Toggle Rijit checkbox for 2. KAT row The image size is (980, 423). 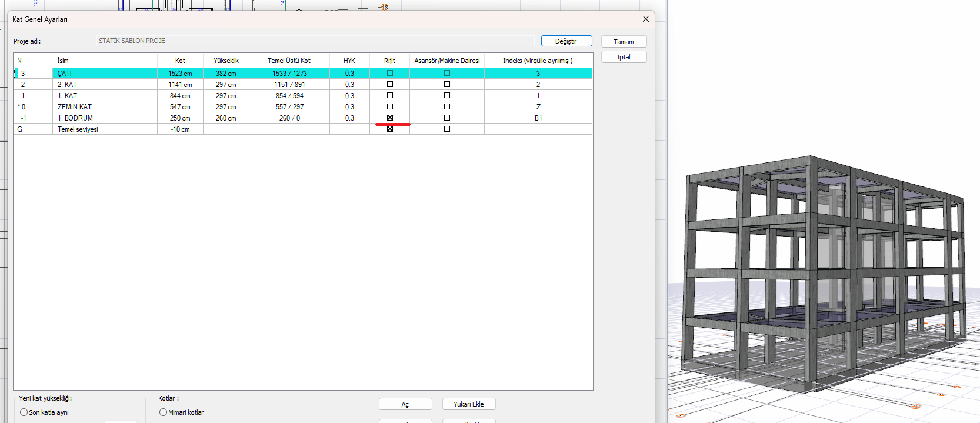click(390, 84)
